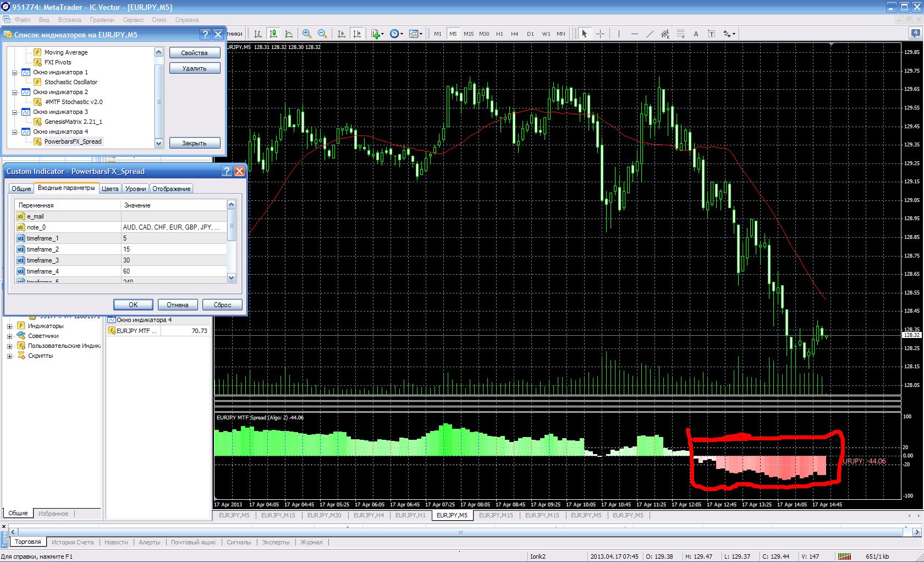
Task: Collapse Окно индикатора 3 node
Action: coord(15,112)
